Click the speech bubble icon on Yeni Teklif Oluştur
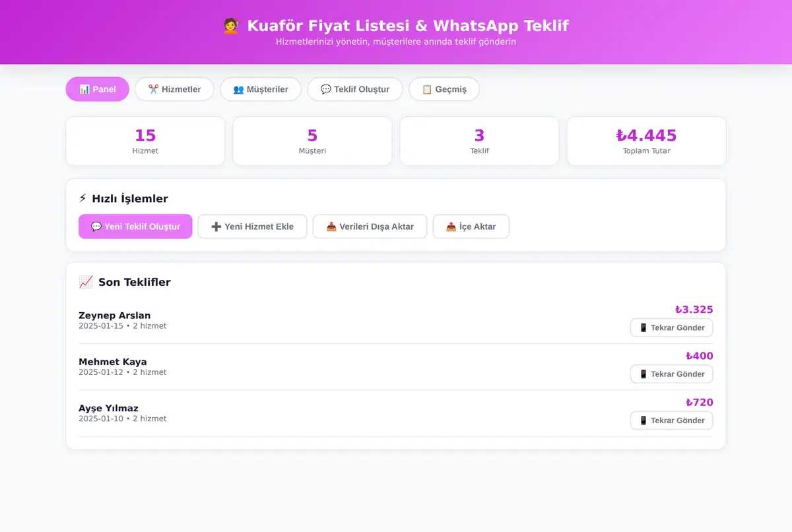The width and height of the screenshot is (792, 532). coord(96,226)
